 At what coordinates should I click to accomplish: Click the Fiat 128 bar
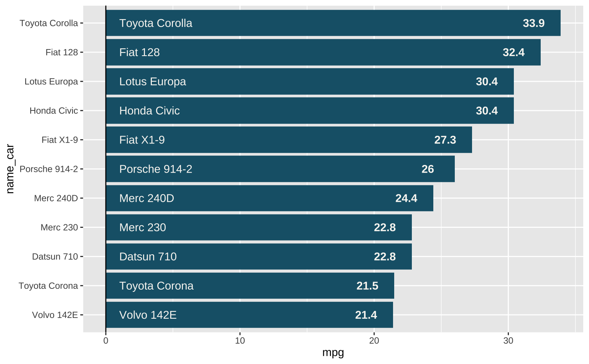click(x=323, y=52)
